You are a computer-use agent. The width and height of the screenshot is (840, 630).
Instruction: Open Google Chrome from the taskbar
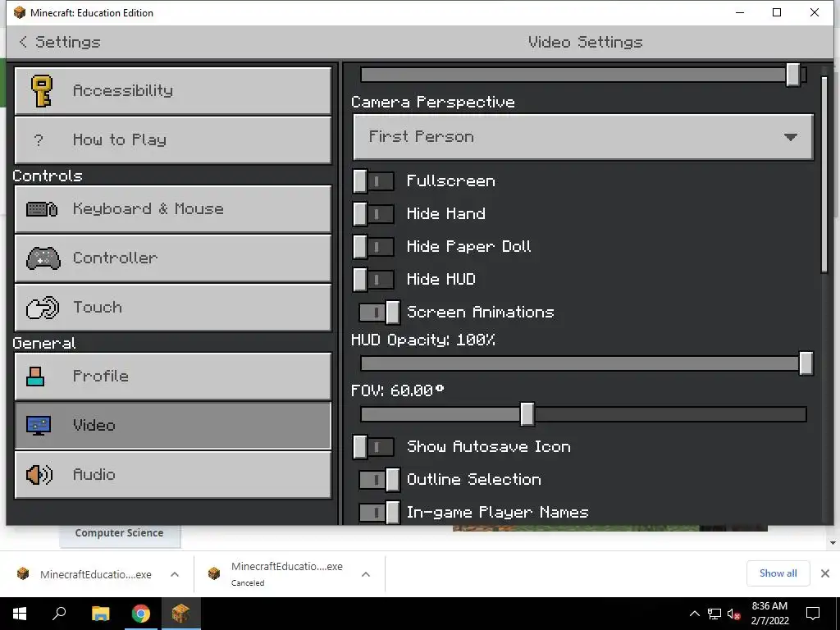click(141, 614)
